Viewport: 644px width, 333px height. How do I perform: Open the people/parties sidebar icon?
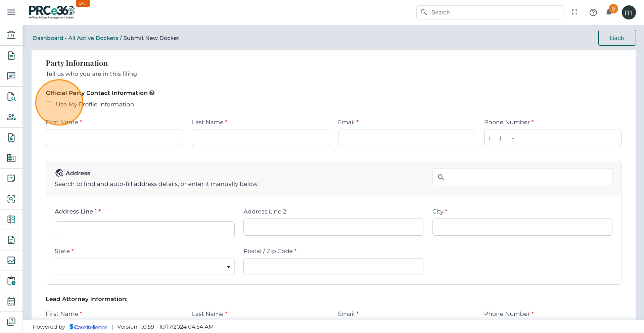click(x=11, y=117)
